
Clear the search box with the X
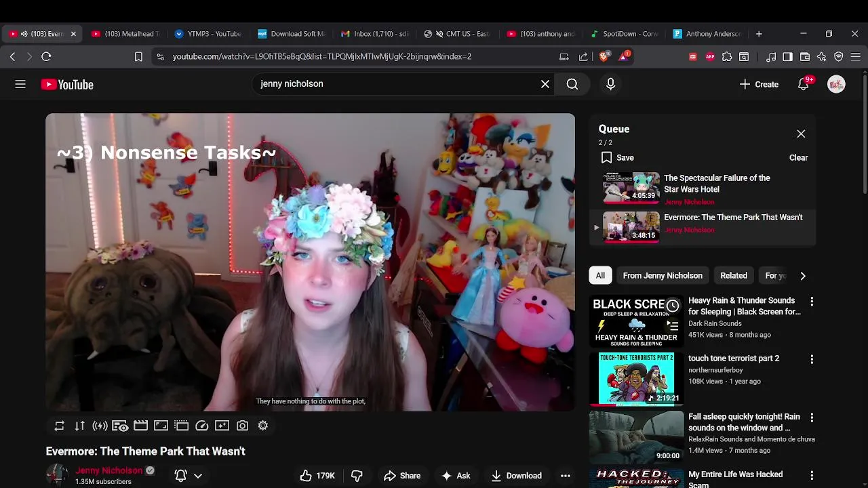coord(545,84)
